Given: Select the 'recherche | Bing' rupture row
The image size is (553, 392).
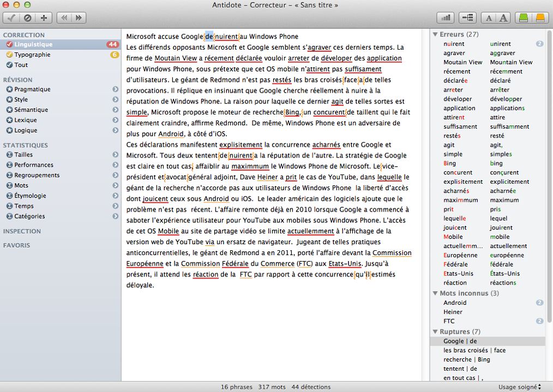Looking at the screenshot, I should tap(488, 359).
